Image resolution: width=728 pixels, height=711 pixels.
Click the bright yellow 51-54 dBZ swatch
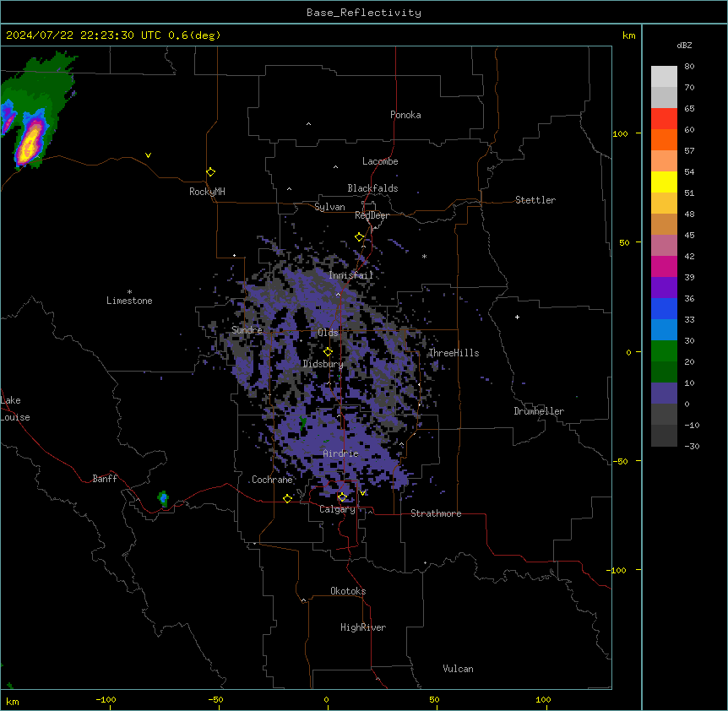coord(664,182)
